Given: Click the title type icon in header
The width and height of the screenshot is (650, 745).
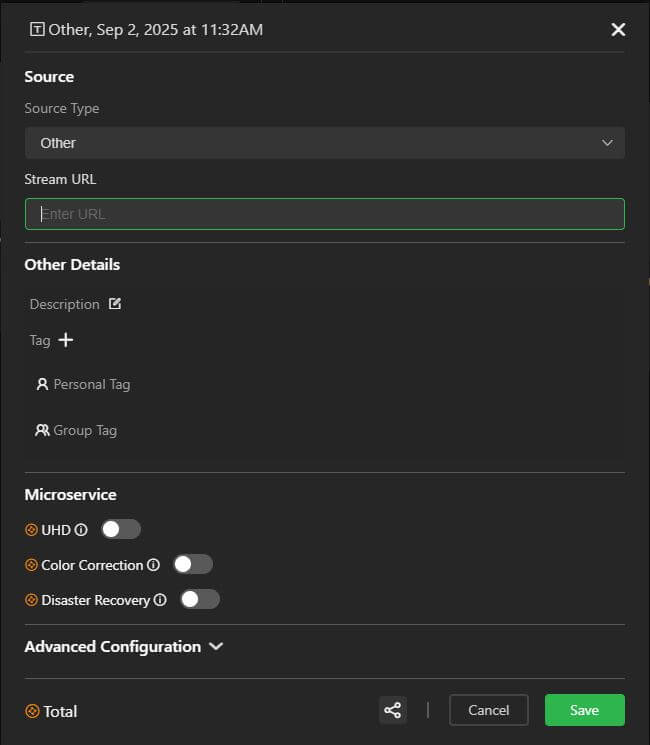Looking at the screenshot, I should coord(38,29).
